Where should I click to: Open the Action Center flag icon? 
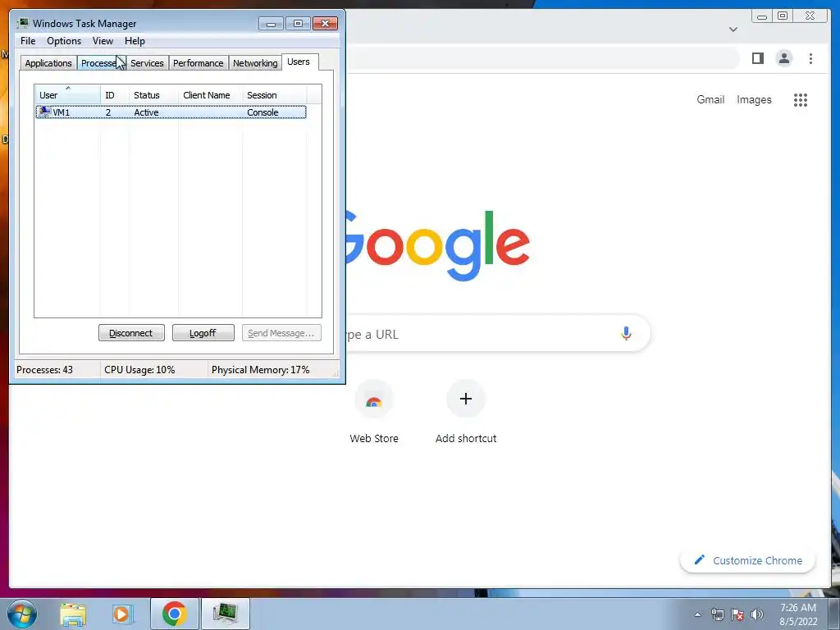(737, 614)
